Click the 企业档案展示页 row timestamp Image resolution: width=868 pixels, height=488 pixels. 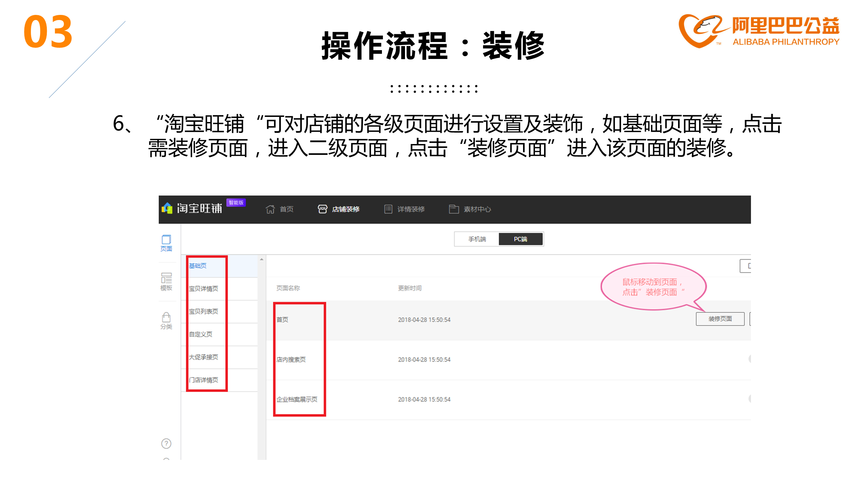click(x=424, y=400)
